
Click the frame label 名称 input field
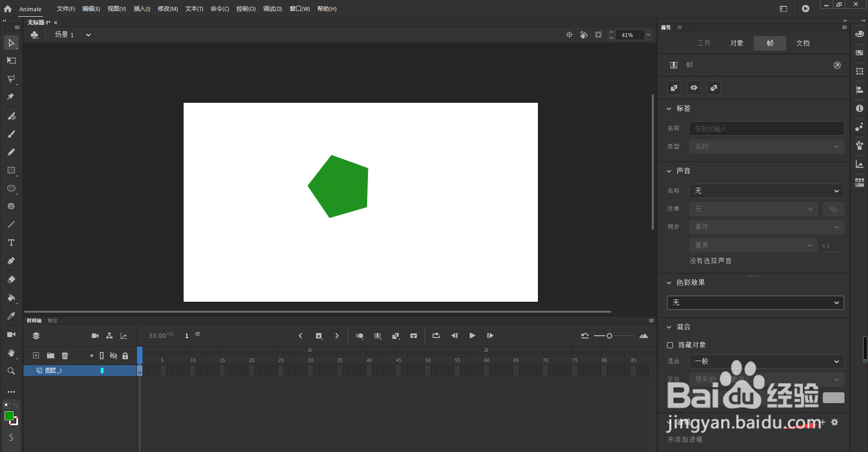[766, 128]
